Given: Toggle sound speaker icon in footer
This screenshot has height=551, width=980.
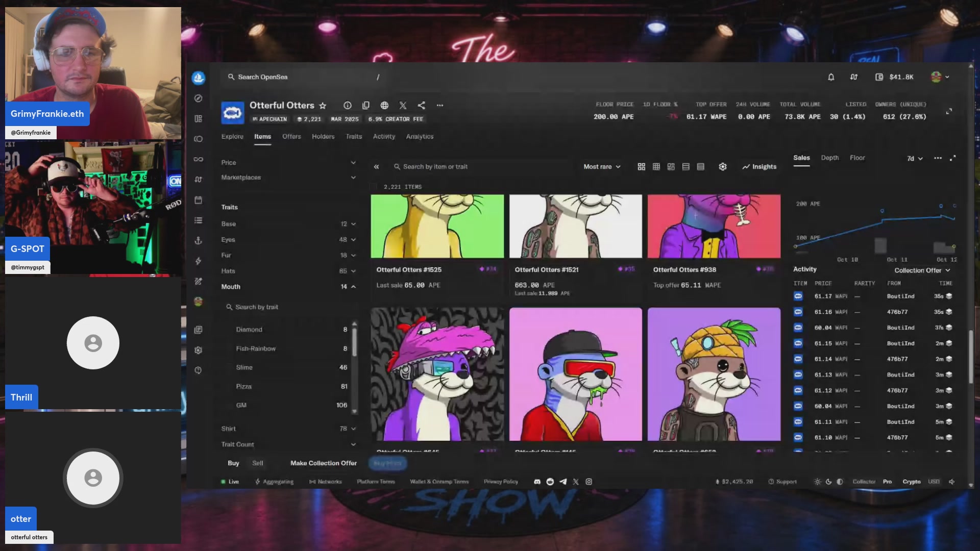Looking at the screenshot, I should [x=951, y=482].
